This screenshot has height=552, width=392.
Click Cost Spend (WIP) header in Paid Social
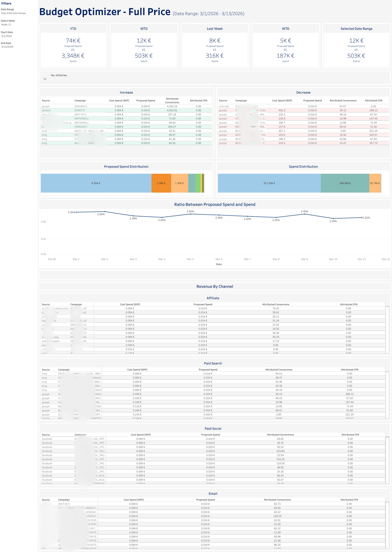click(x=141, y=435)
